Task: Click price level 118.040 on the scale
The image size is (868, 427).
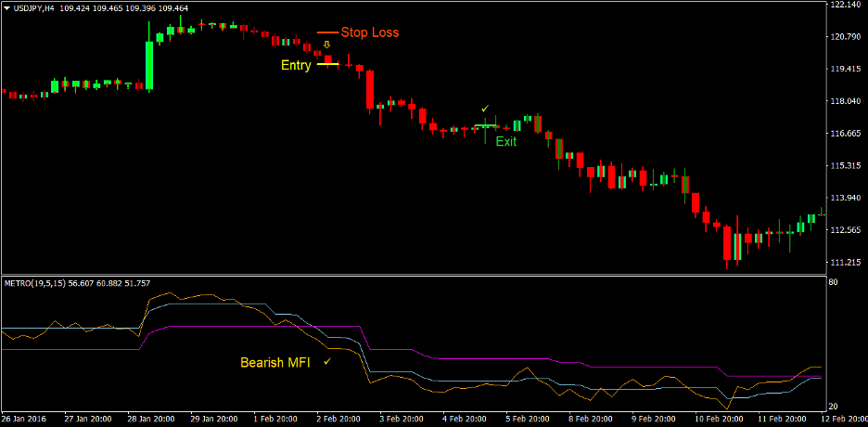Action: pyautogui.click(x=846, y=101)
